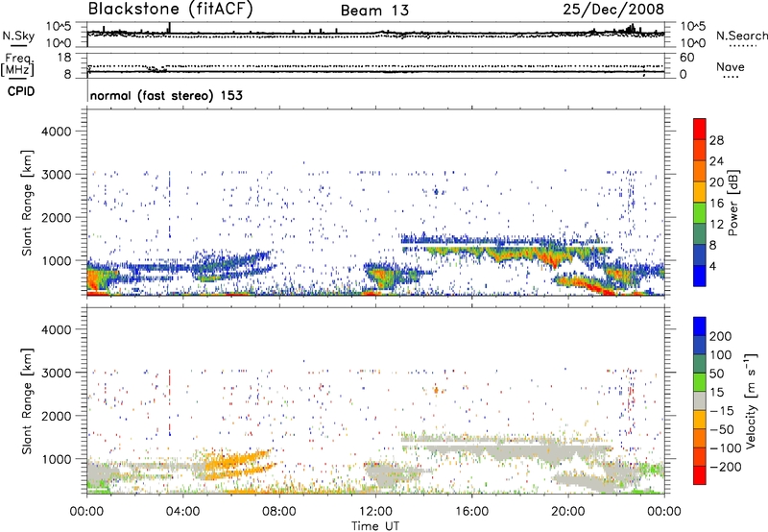Click the 08:00 time axis tick label
This screenshot has height=532, width=768.
[279, 512]
